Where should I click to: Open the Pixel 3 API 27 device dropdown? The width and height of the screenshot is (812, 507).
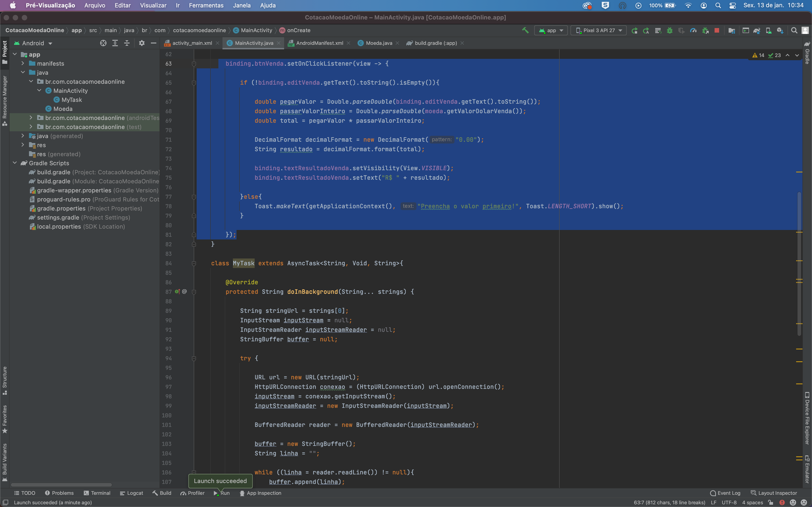[x=598, y=31]
